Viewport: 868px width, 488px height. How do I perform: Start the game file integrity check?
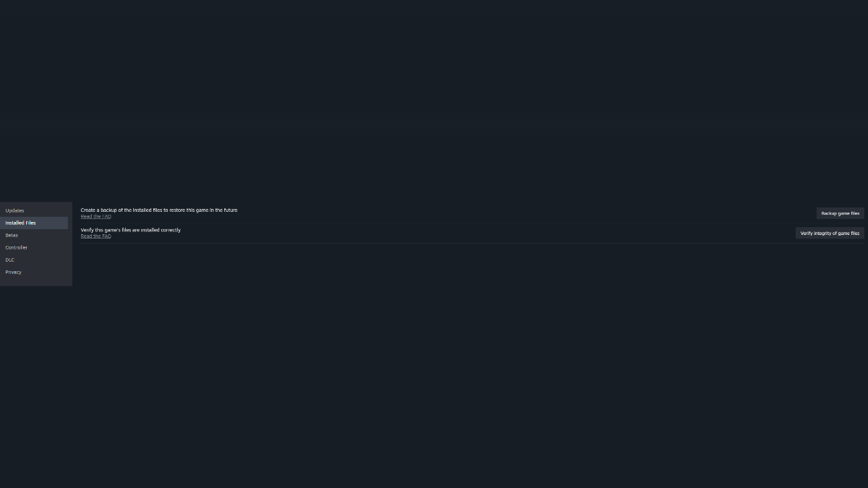(830, 233)
